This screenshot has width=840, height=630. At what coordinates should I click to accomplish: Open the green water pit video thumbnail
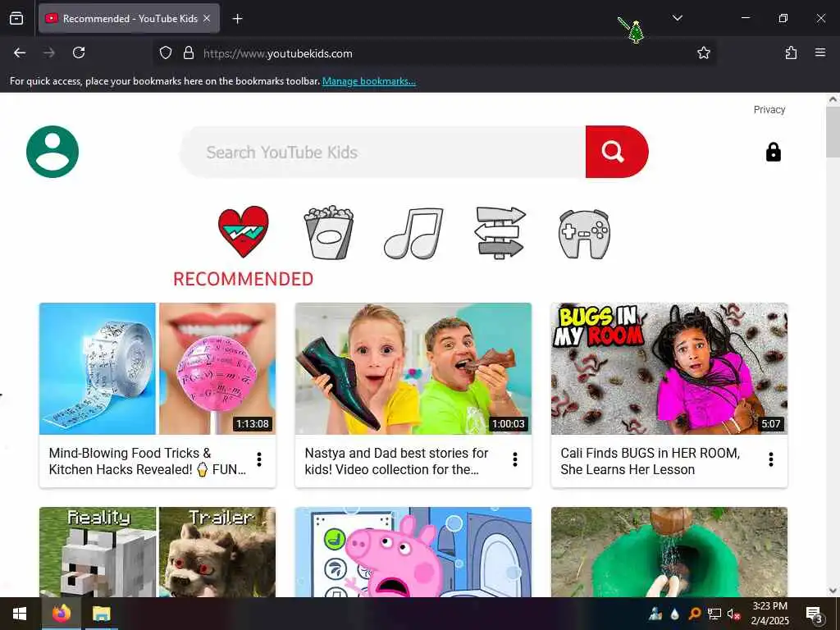pyautogui.click(x=669, y=552)
